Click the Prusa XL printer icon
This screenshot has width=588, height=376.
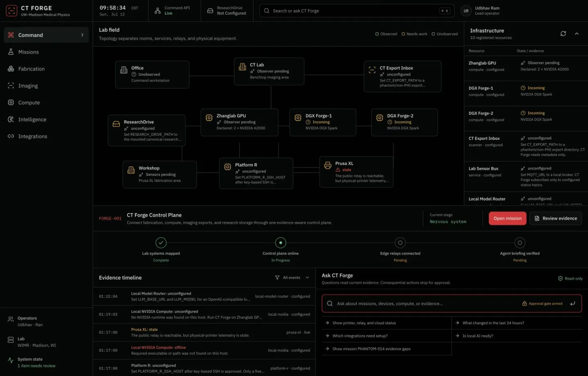click(x=327, y=166)
